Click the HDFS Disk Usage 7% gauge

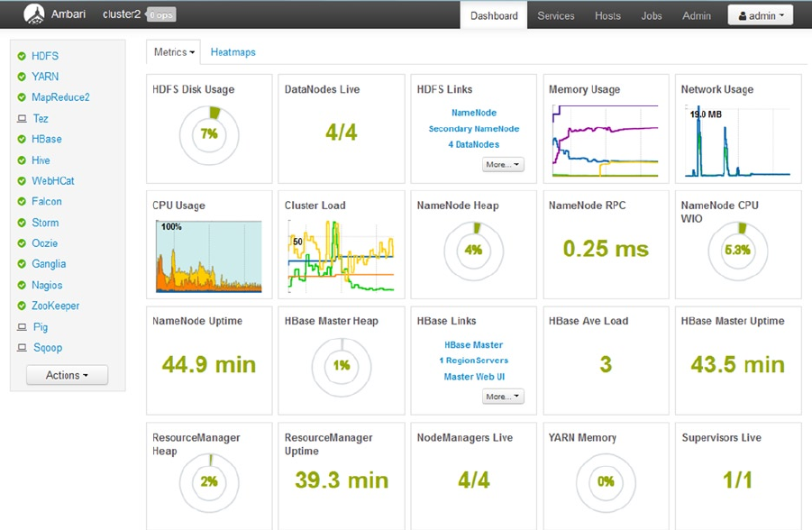209,135
